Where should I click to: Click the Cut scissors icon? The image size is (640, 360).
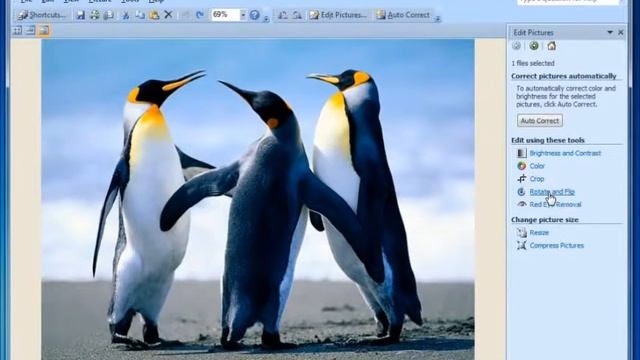point(126,15)
